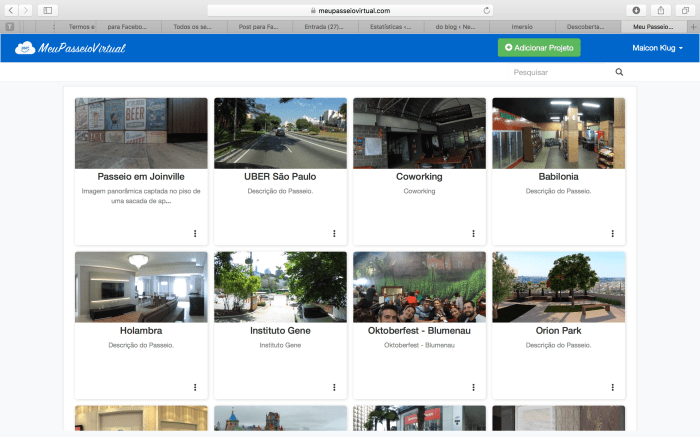Open the Orion Park thumbnail
This screenshot has width=700, height=437.
tap(558, 287)
